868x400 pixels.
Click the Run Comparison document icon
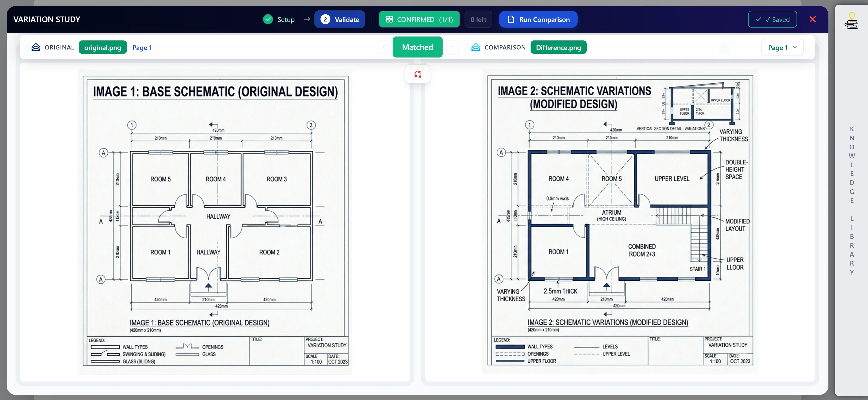511,19
